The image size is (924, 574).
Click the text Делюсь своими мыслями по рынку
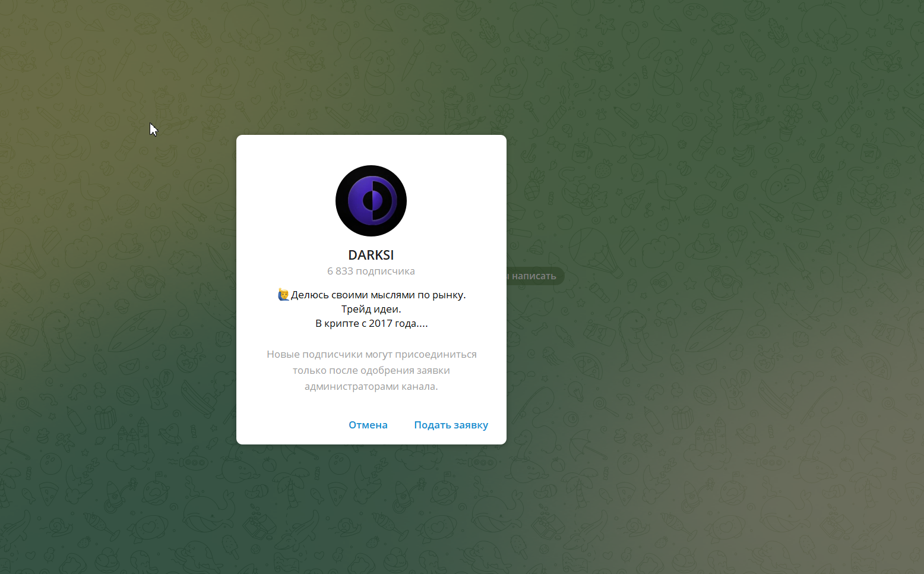coord(378,295)
